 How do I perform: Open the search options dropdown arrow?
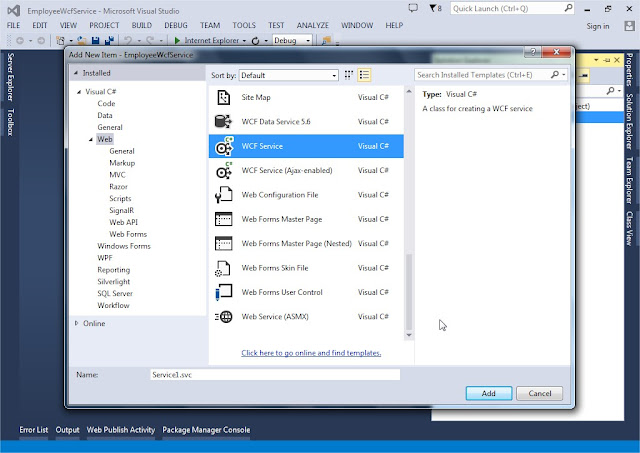(564, 75)
